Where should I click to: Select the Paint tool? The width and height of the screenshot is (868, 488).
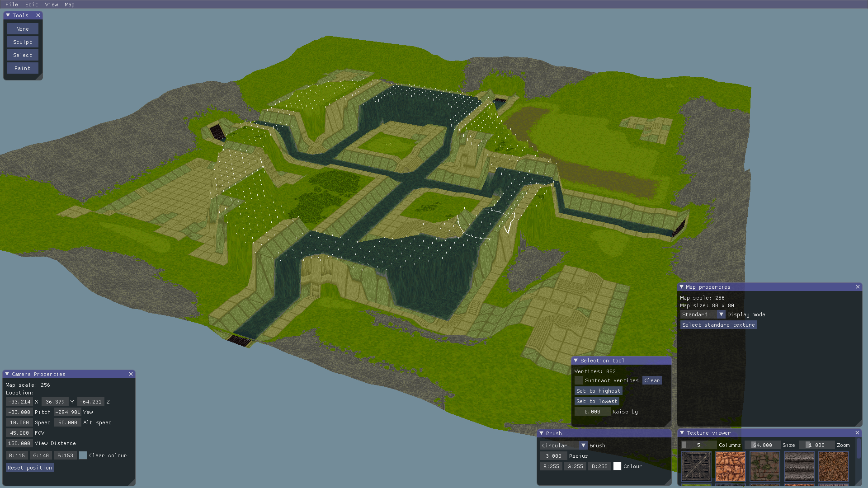(x=22, y=67)
